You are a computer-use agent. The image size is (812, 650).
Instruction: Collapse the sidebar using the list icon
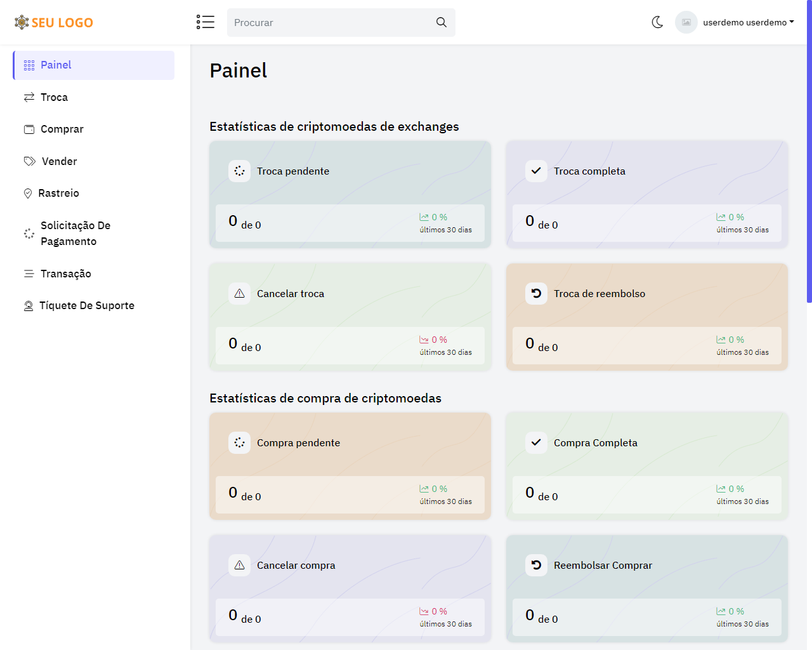[x=205, y=22]
